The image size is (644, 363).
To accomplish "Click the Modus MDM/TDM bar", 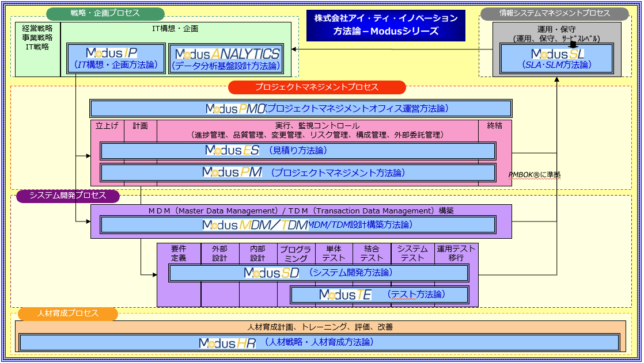I will 298,224.
